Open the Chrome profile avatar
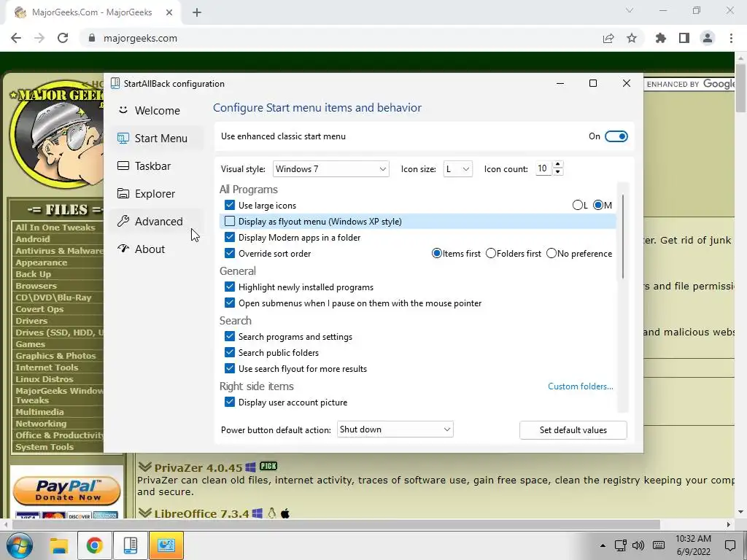747x560 pixels. 708,38
